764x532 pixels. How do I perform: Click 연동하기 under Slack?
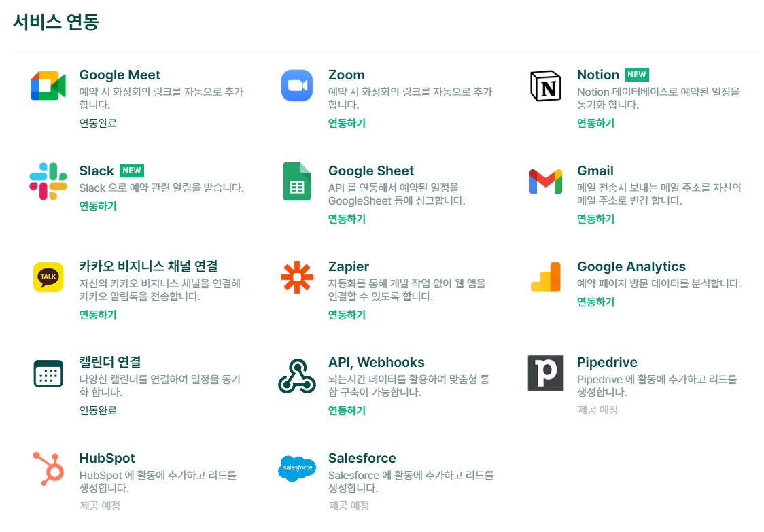98,206
